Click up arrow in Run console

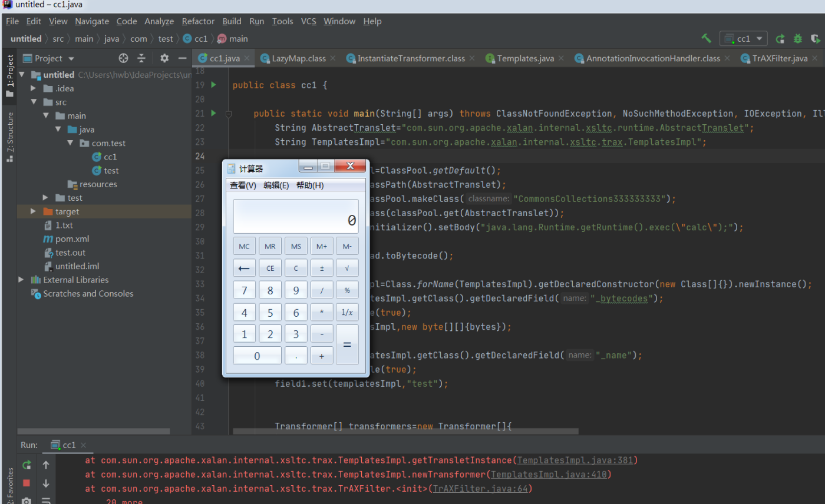click(x=46, y=465)
